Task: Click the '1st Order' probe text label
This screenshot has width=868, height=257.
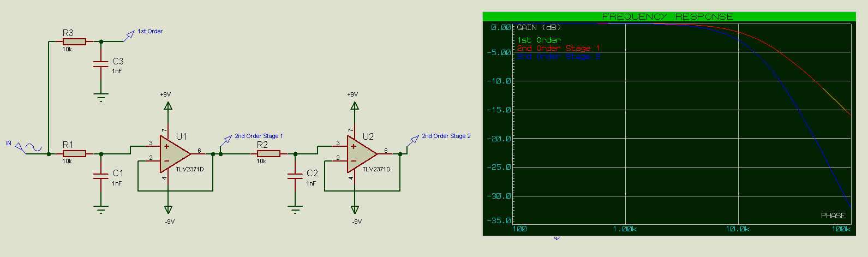Action: pos(150,31)
